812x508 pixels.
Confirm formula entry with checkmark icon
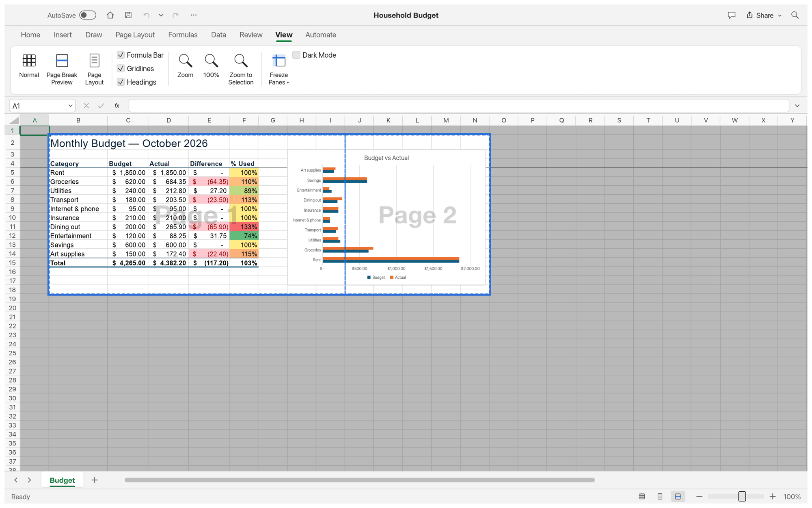101,106
